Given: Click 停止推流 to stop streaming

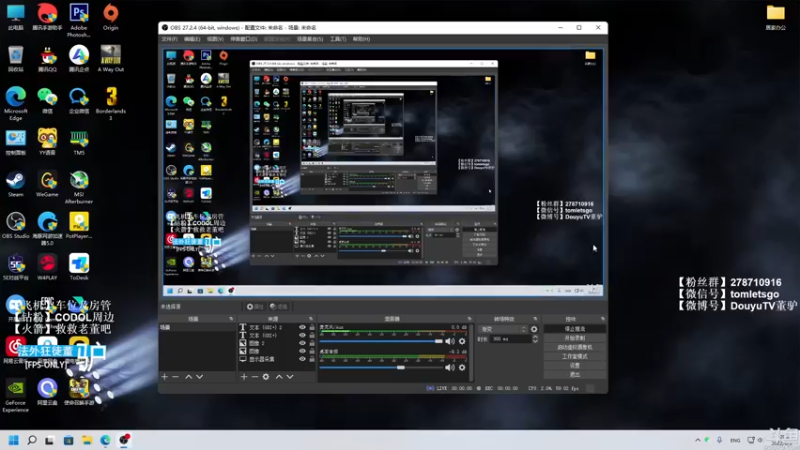Looking at the screenshot, I should click(x=574, y=329).
